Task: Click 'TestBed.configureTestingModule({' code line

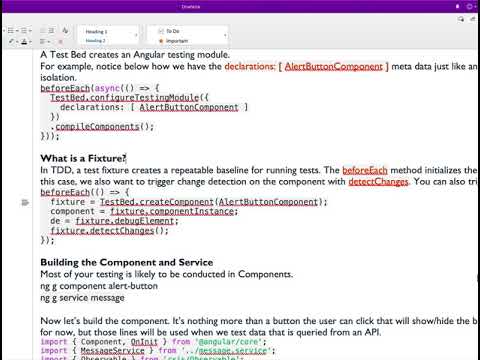Action: [x=129, y=98]
